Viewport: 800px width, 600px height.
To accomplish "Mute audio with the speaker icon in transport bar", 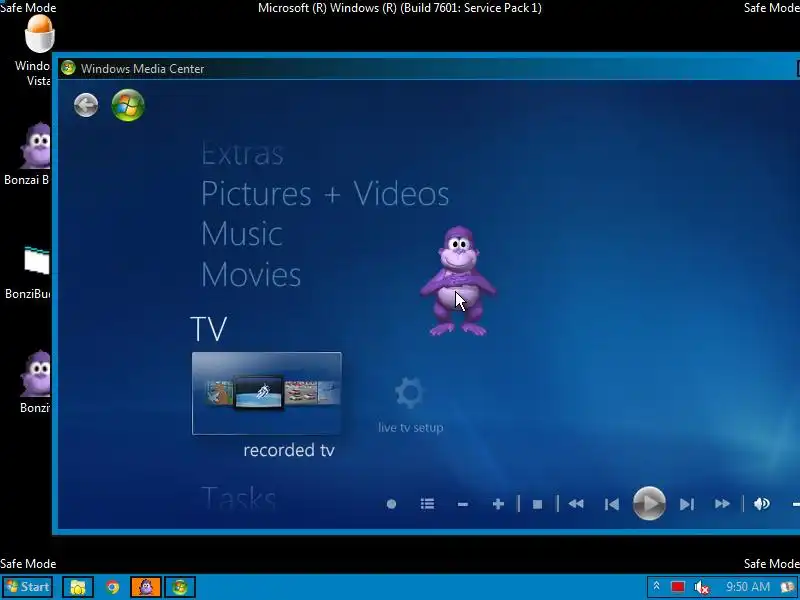I will (x=761, y=504).
